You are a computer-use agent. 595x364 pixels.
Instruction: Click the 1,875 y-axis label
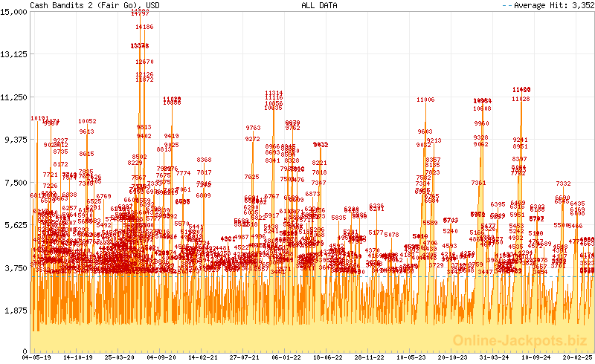point(17,311)
